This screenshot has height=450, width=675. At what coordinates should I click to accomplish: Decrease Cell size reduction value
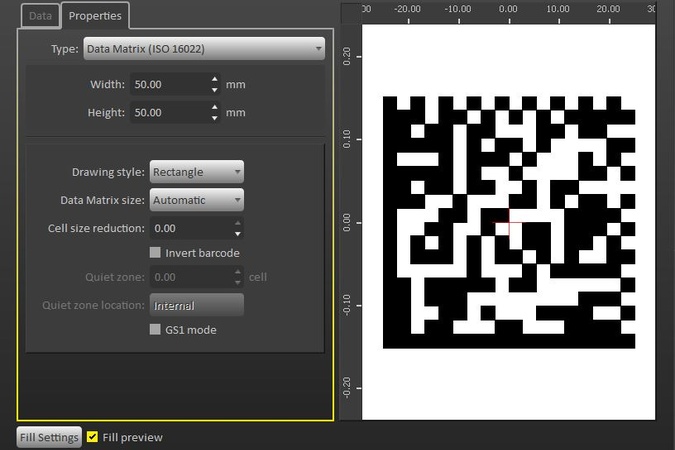pos(239,234)
